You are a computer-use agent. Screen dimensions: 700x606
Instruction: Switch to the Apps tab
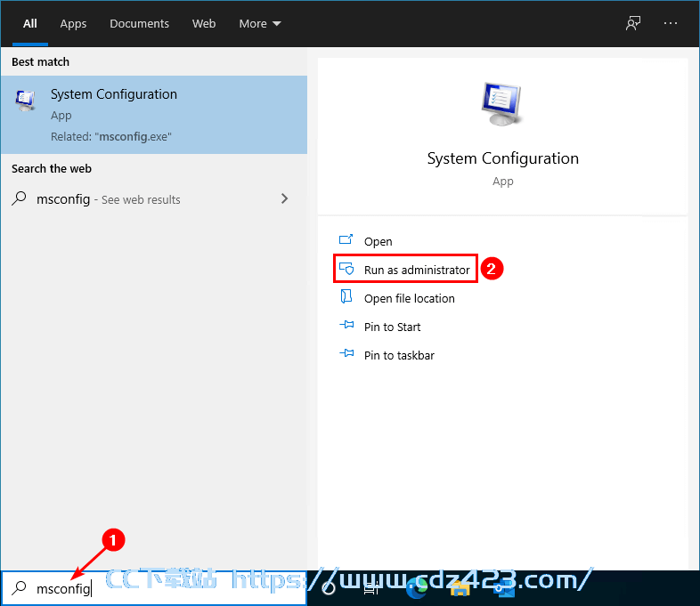coord(73,24)
